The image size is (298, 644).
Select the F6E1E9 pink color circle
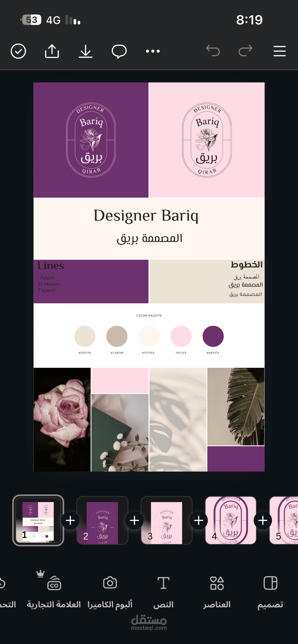tap(181, 336)
